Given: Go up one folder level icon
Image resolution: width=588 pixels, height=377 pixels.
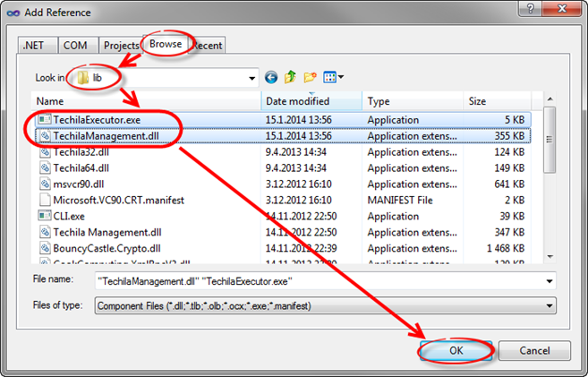Looking at the screenshot, I should (290, 78).
